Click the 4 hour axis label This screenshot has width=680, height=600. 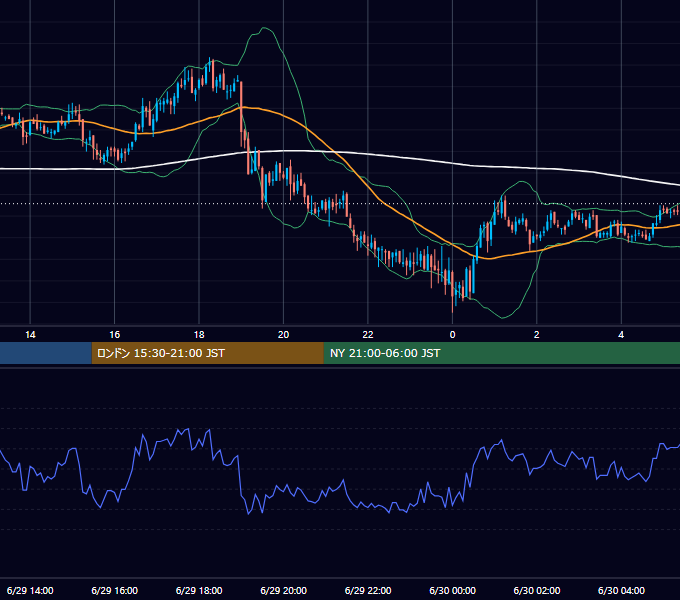point(621,335)
